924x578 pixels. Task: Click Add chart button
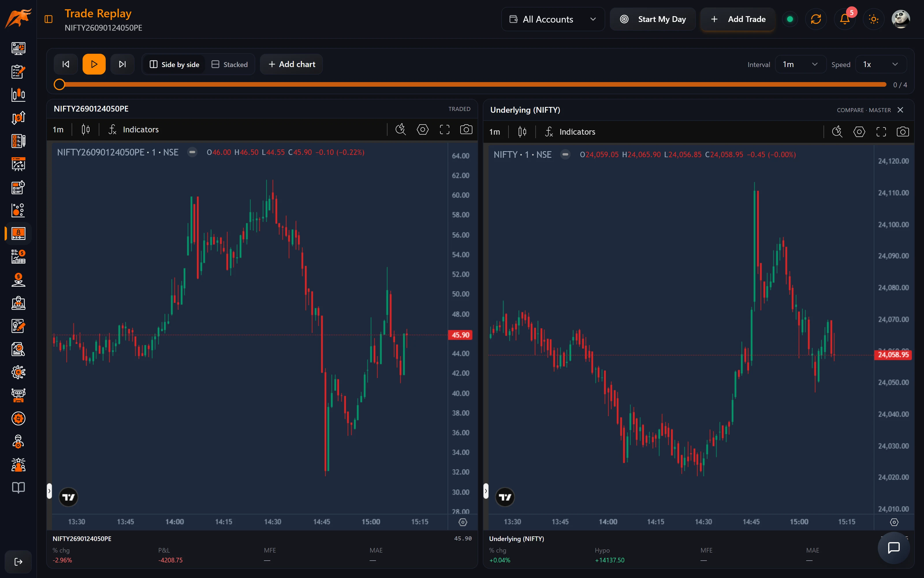click(x=292, y=64)
